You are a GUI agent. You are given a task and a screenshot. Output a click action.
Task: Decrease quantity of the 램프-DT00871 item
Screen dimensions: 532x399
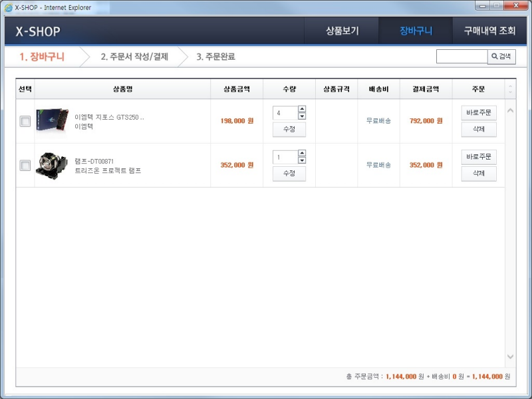302,161
